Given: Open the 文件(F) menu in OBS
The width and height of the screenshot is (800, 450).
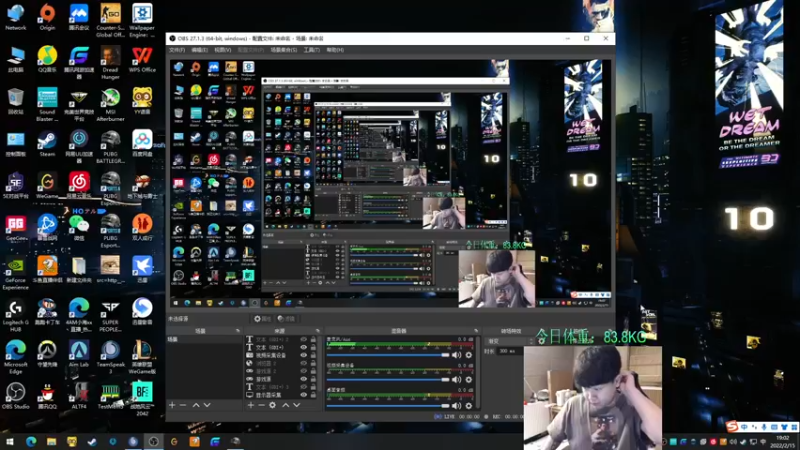Looking at the screenshot, I should coord(177,50).
